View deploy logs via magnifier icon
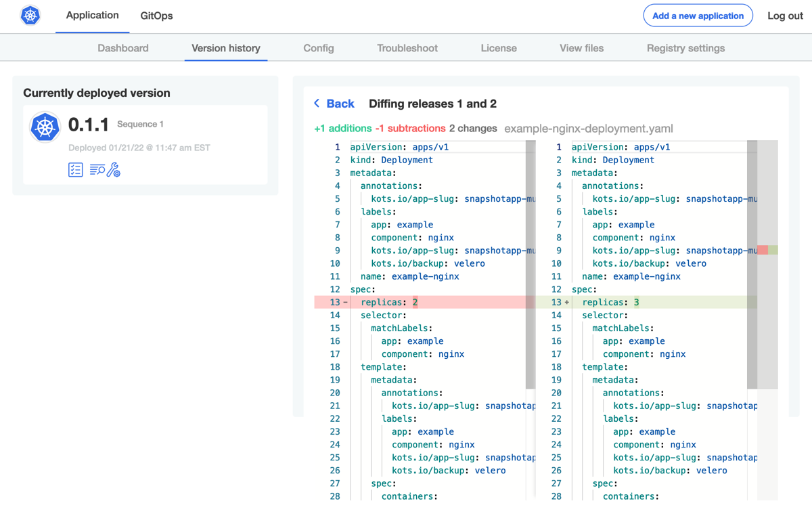Screen dimensions: 812x520 tap(97, 170)
